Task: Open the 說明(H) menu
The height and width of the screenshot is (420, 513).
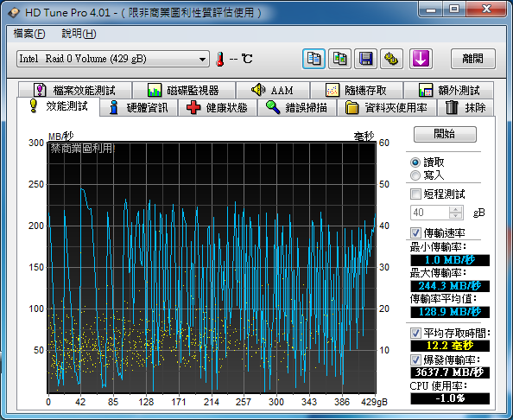Action: 79,34
